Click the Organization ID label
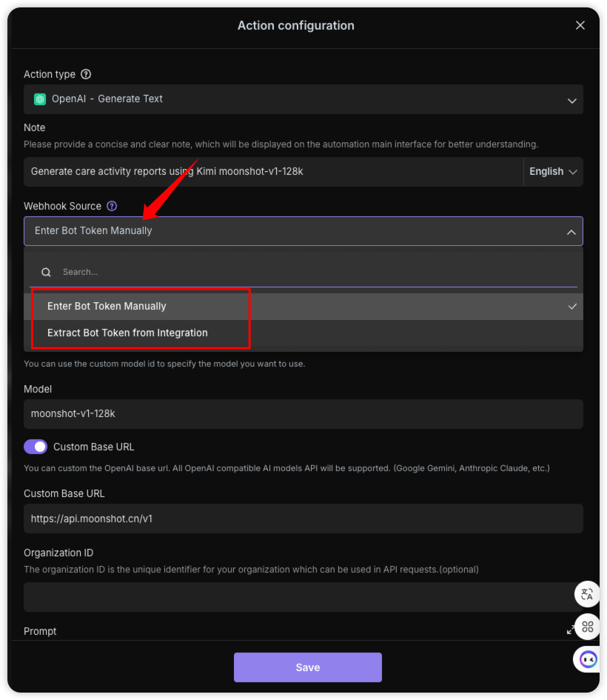Viewport: 607px width, 700px height. [58, 553]
